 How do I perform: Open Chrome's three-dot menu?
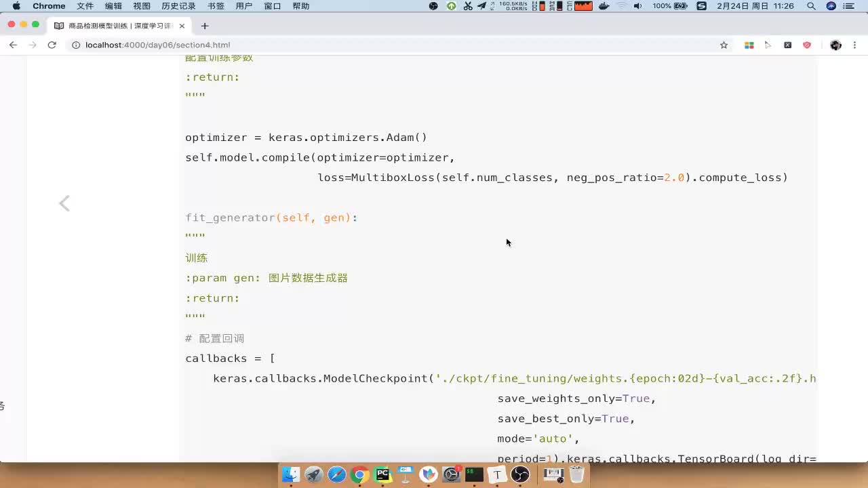(854, 45)
